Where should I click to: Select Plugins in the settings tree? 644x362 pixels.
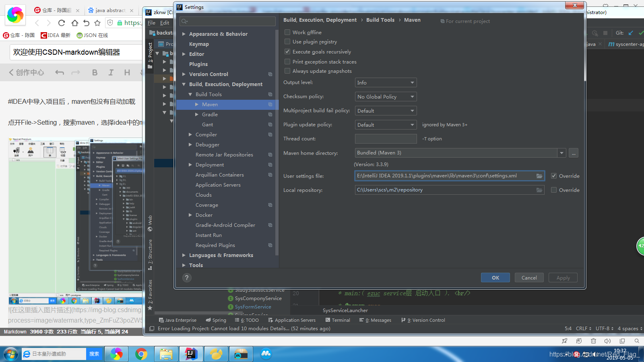[x=198, y=64]
